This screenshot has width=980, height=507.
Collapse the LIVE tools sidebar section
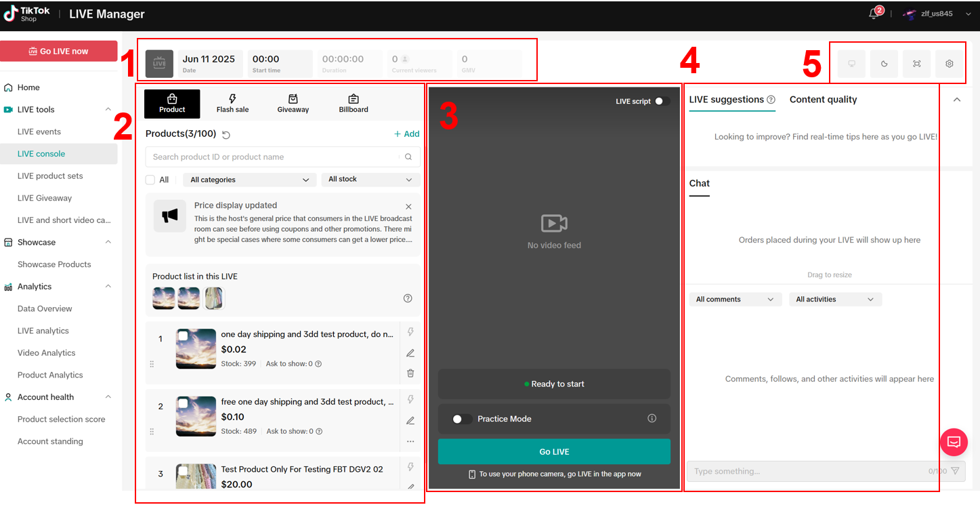pyautogui.click(x=108, y=110)
